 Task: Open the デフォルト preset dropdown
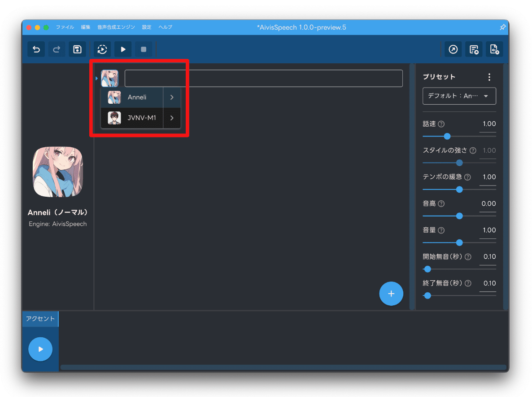[459, 96]
